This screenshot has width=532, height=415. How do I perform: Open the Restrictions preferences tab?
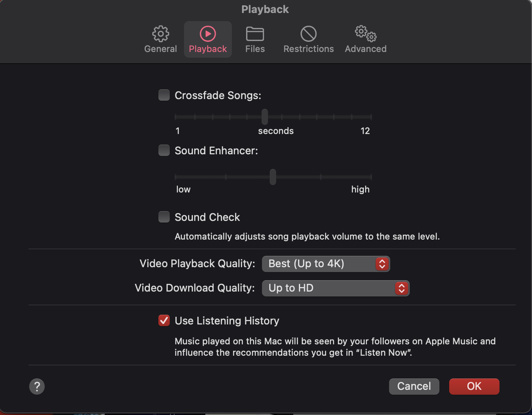click(x=309, y=39)
